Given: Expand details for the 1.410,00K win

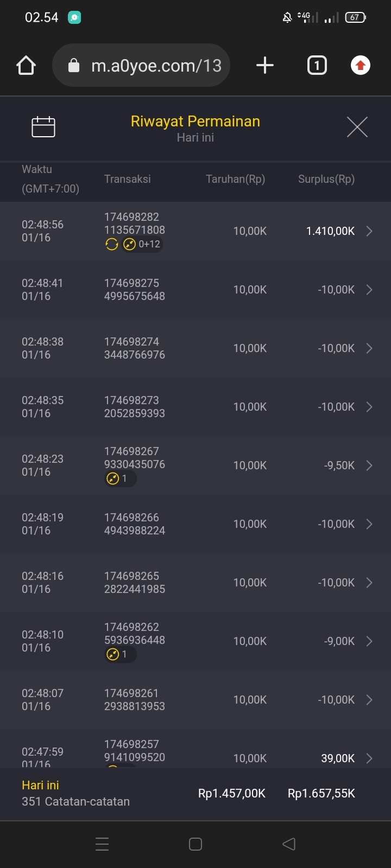Looking at the screenshot, I should coord(369,231).
